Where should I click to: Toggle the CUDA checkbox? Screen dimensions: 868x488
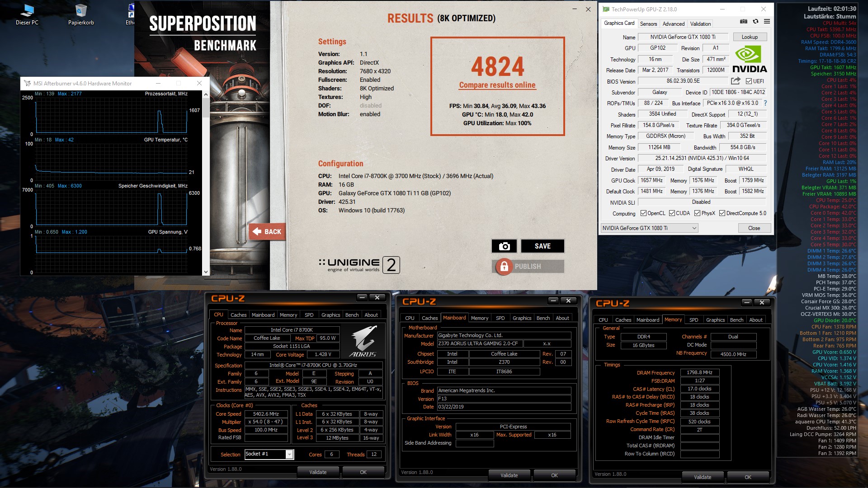pyautogui.click(x=672, y=213)
